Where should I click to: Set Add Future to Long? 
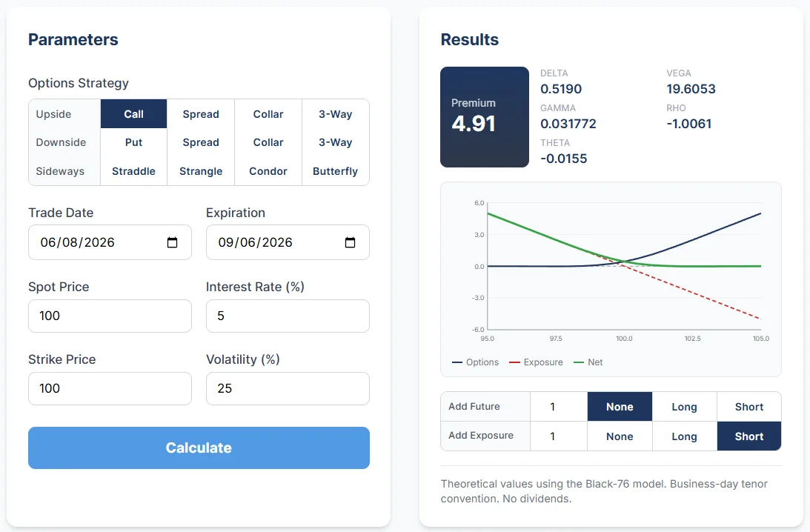(685, 407)
